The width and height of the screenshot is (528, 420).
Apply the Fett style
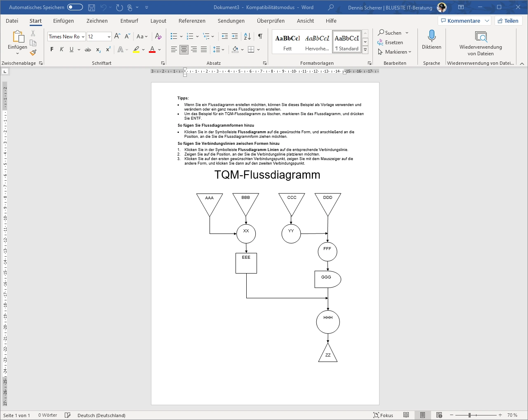288,42
